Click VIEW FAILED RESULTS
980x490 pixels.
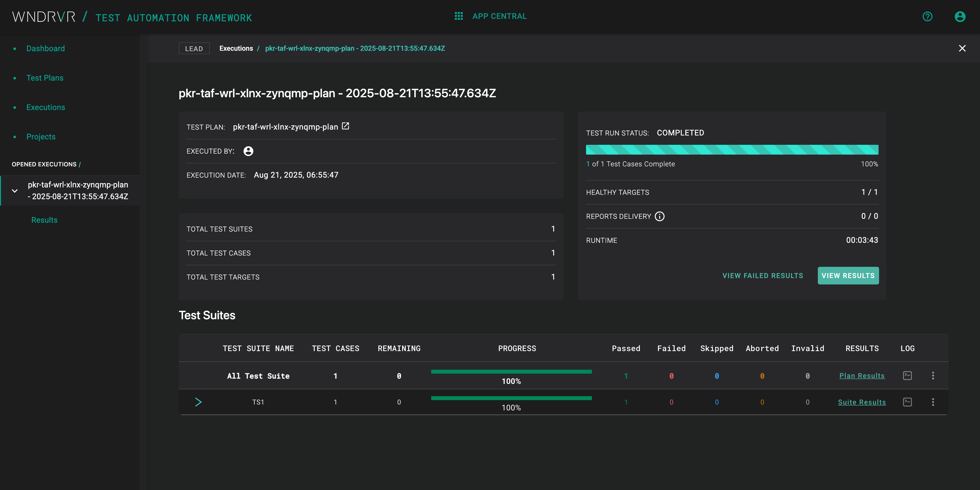pyautogui.click(x=762, y=275)
